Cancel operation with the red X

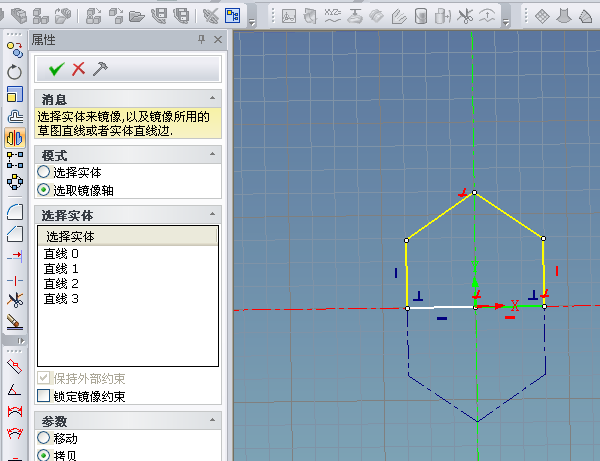(x=78, y=69)
